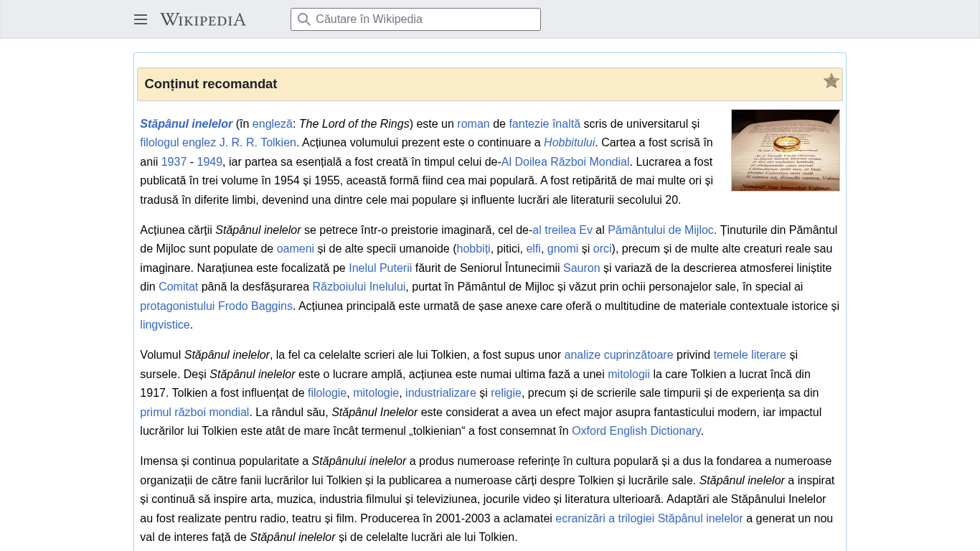Follow the oameni link
This screenshot has height=551, width=980.
point(296,248)
